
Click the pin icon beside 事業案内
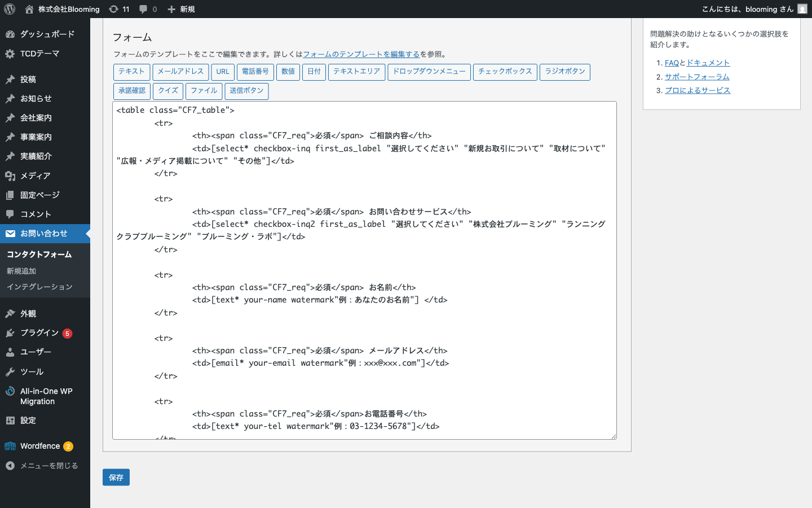point(10,137)
